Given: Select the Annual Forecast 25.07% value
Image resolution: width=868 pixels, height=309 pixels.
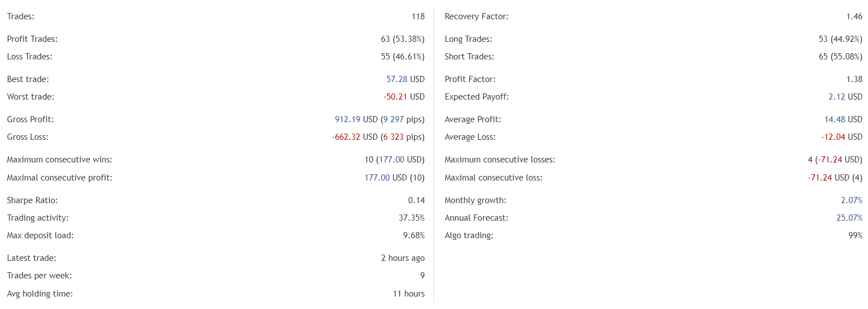Looking at the screenshot, I should click(x=849, y=218).
